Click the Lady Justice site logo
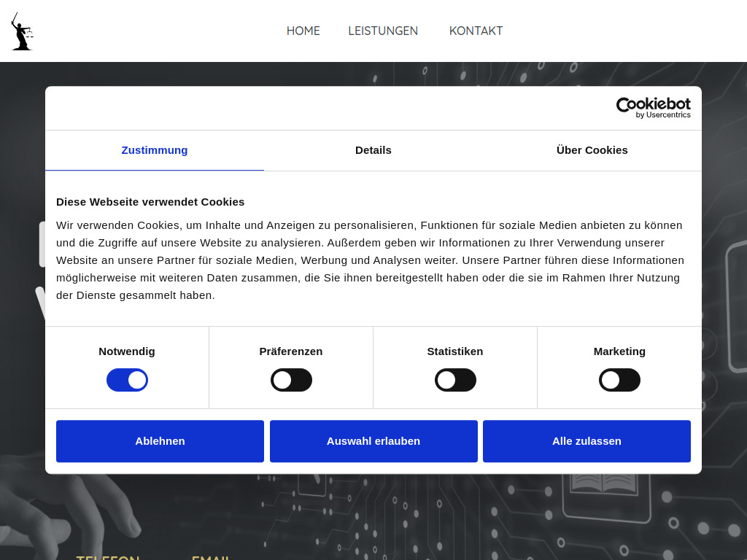Screen dimensions: 747x560 pos(22,31)
